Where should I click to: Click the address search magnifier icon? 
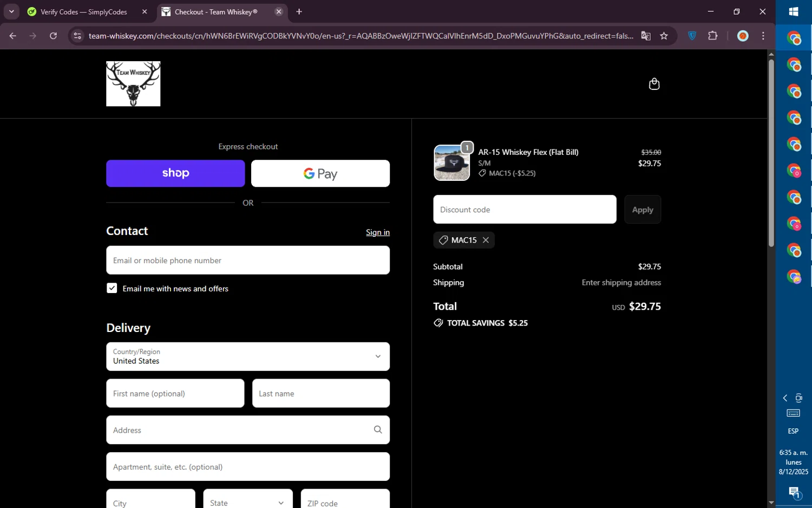378,429
